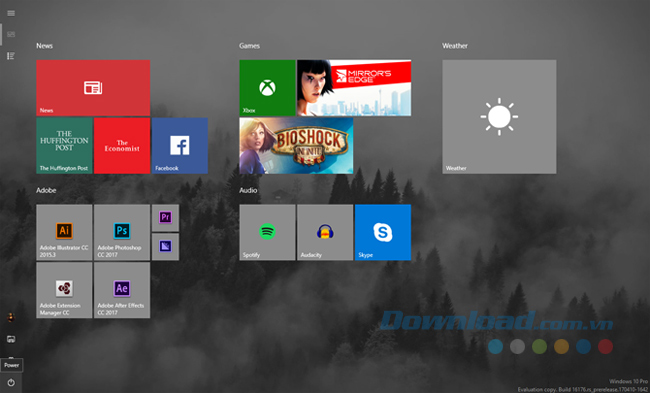Screen dimensions: 650x393
Task: Open the small Adobe Media Encoder tile
Action: 165,247
